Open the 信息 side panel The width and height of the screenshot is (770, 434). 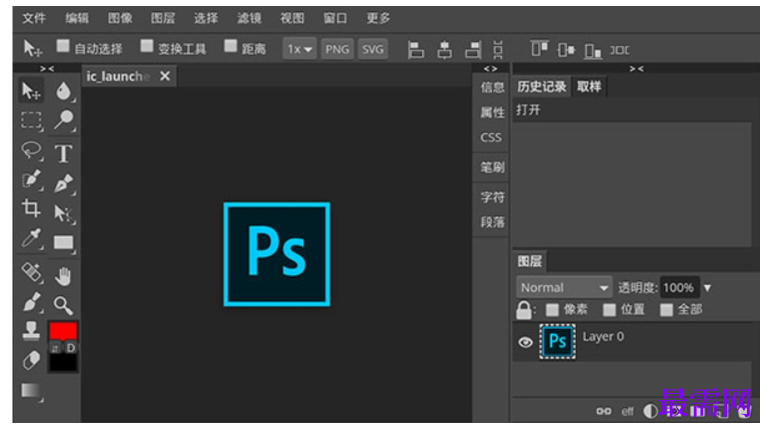(x=492, y=87)
